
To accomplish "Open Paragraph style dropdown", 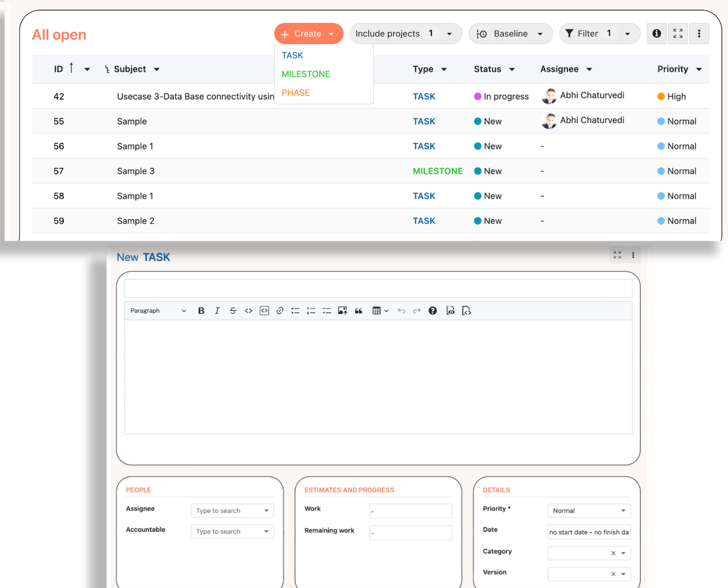I will [158, 311].
